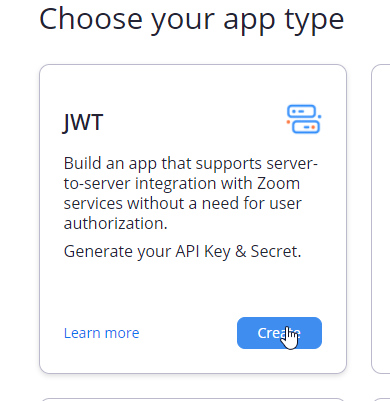The image size is (390, 401).
Task: Click the 'API Key' words in JWT card
Action: click(203, 252)
